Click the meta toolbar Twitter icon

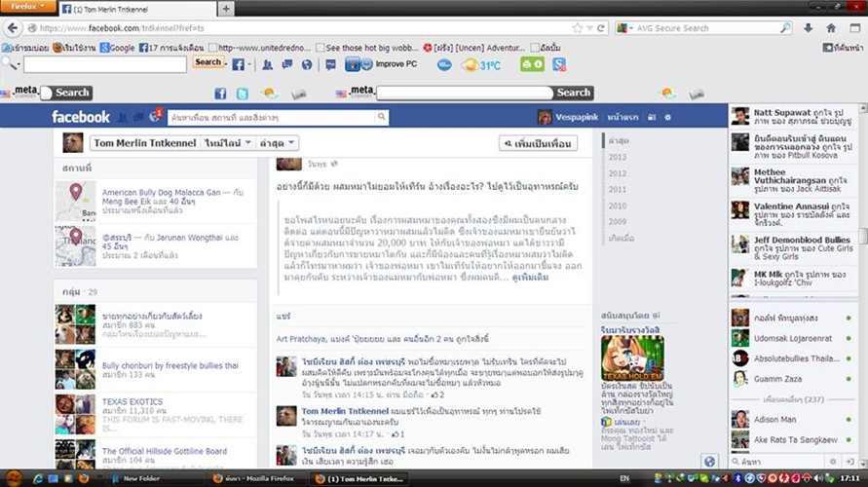pos(243,94)
